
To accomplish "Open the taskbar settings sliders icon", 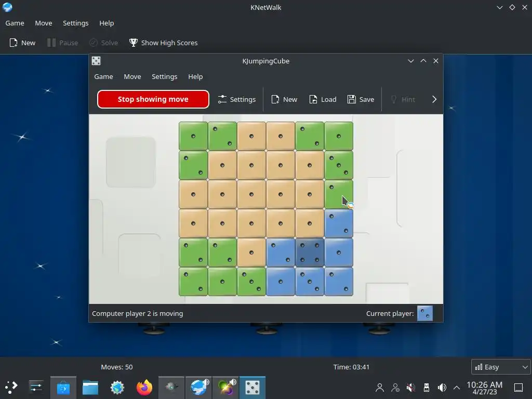I will pos(36,387).
